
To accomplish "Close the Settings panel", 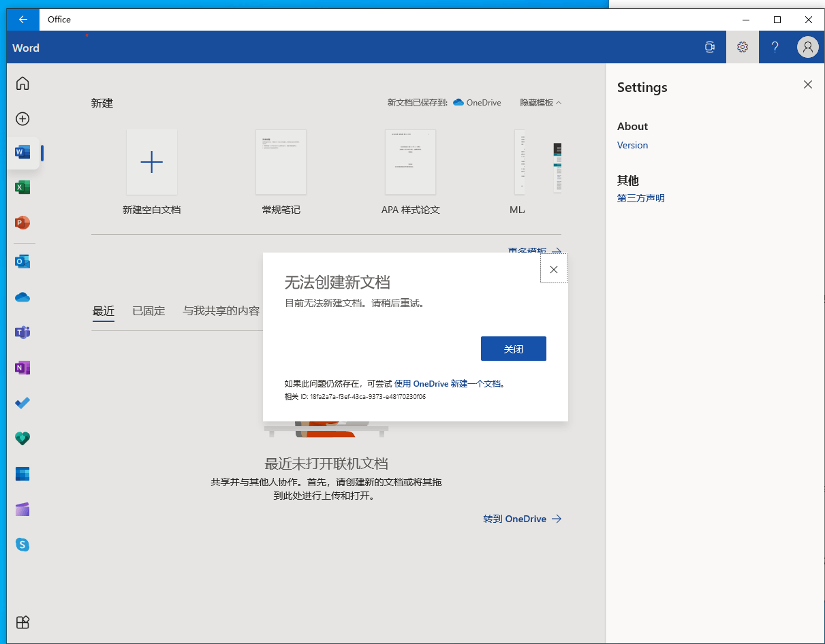I will point(808,85).
